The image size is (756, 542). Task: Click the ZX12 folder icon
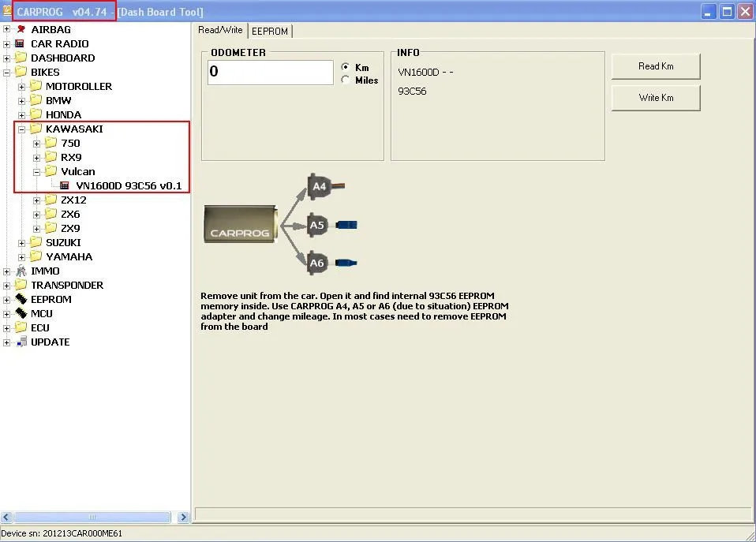(x=51, y=199)
